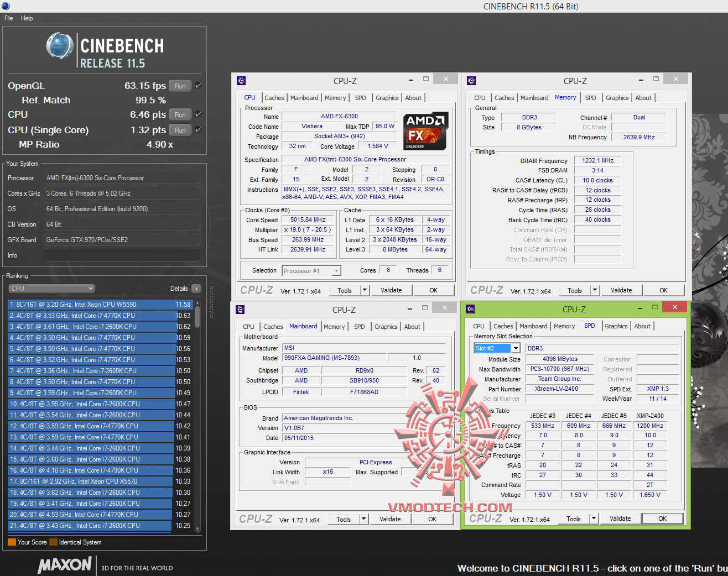
Task: Click Tools in the Mainboard tab window
Action: [x=344, y=519]
